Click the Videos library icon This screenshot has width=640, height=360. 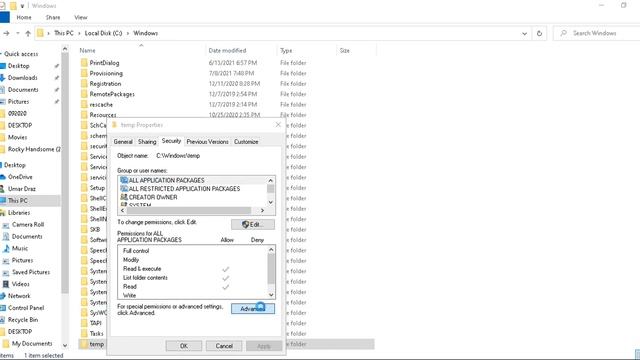[6, 284]
